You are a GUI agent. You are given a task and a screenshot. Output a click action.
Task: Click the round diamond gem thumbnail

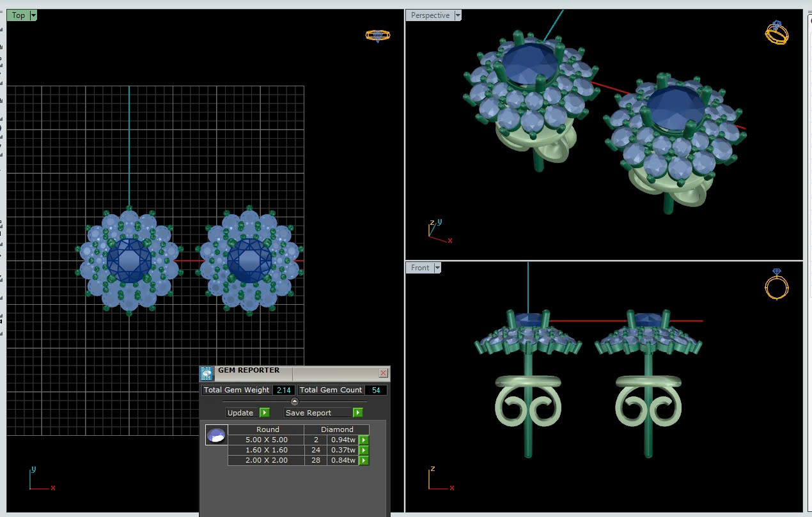(216, 435)
